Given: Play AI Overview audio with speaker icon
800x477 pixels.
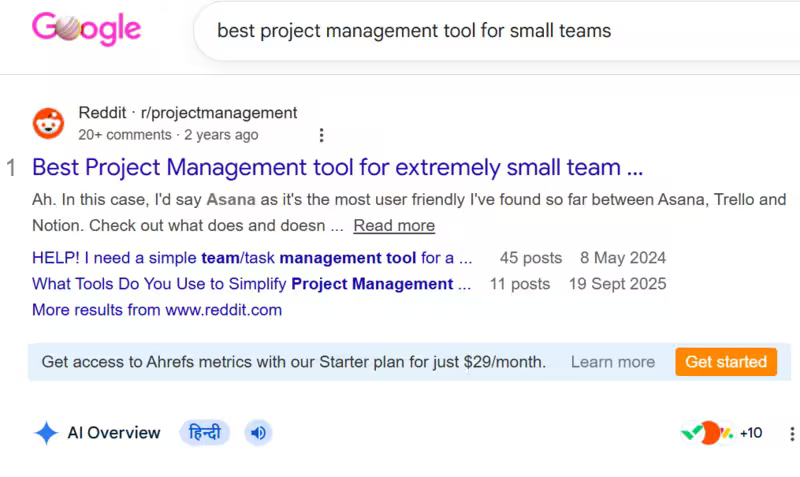Looking at the screenshot, I should (258, 433).
